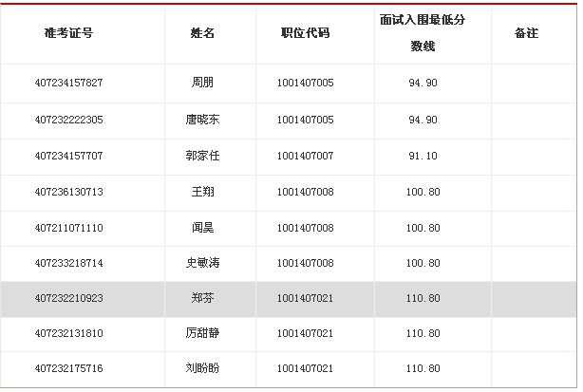Click the 备注 column header

[526, 33]
